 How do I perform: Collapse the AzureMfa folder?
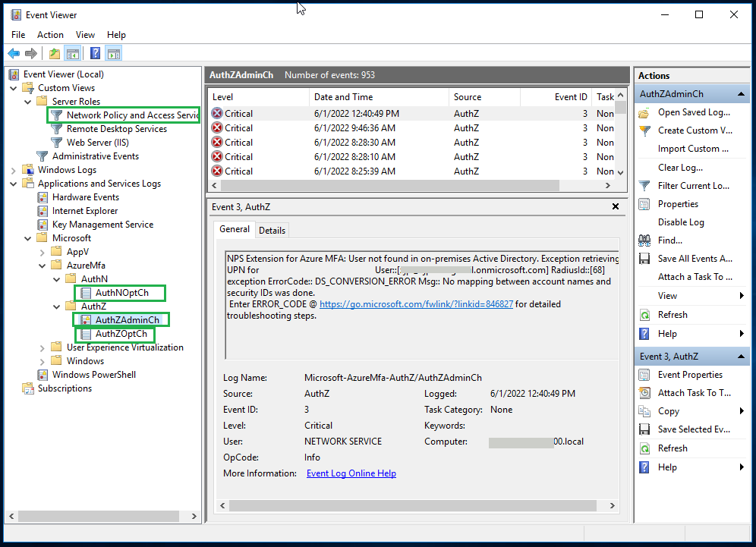point(42,266)
